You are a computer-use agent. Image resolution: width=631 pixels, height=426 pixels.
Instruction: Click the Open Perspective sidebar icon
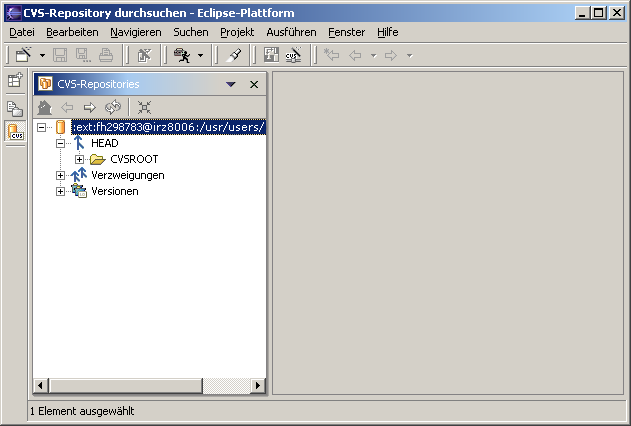point(15,80)
